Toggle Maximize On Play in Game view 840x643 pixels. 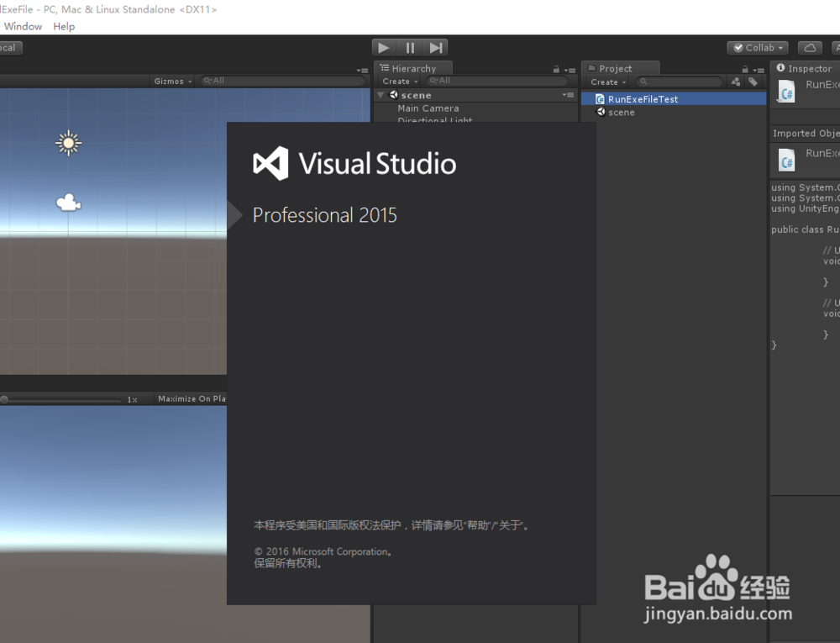(x=192, y=398)
